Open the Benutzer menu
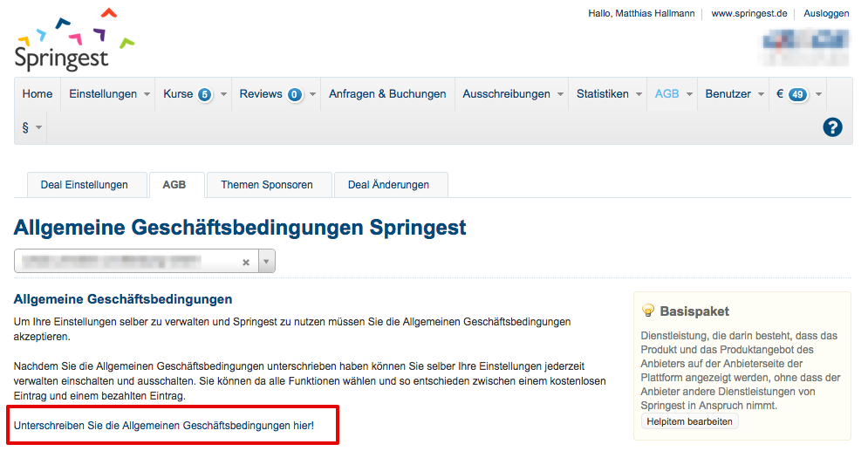The height and width of the screenshot is (451, 868). (x=728, y=94)
